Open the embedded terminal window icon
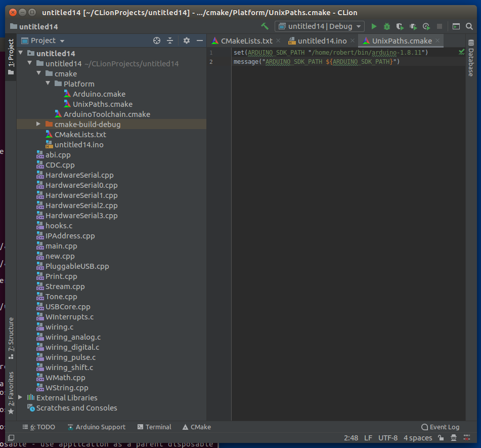The image size is (481, 448). point(456,26)
